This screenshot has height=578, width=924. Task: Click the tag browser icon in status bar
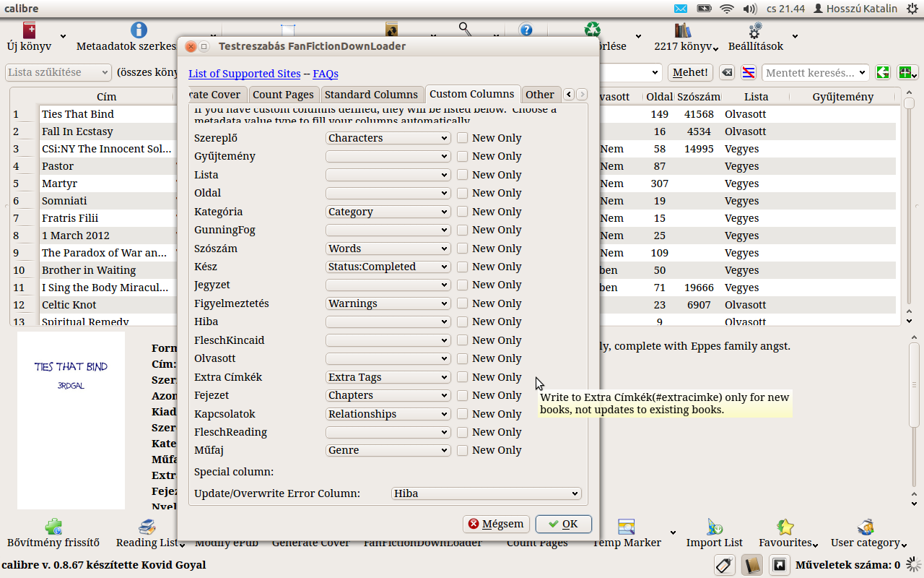pyautogui.click(x=724, y=565)
